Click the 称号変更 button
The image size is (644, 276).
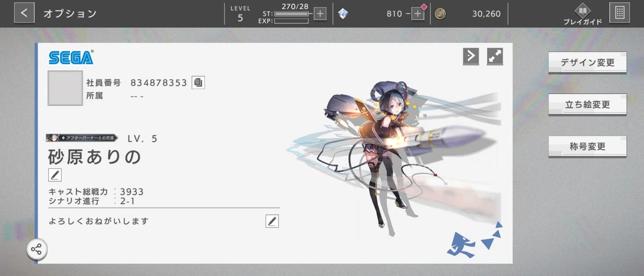[x=587, y=146]
